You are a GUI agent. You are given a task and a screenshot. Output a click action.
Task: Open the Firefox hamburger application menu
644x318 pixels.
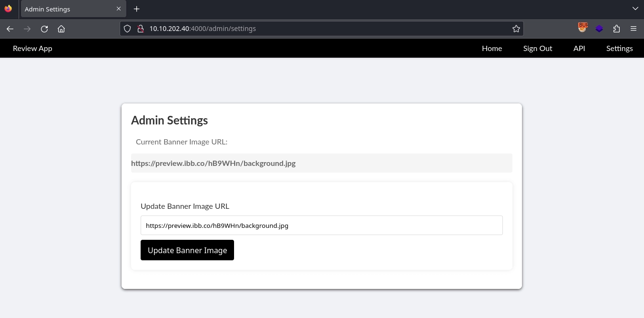click(634, 29)
